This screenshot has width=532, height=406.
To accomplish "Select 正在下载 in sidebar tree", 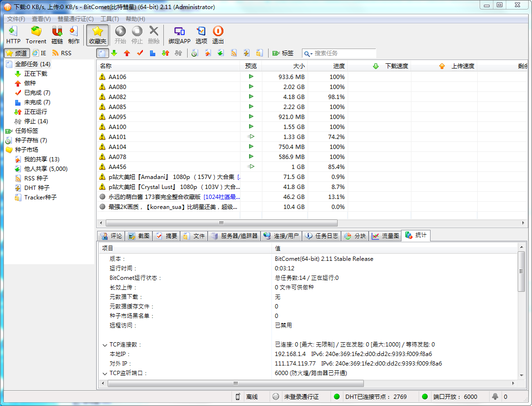I will tap(36, 74).
